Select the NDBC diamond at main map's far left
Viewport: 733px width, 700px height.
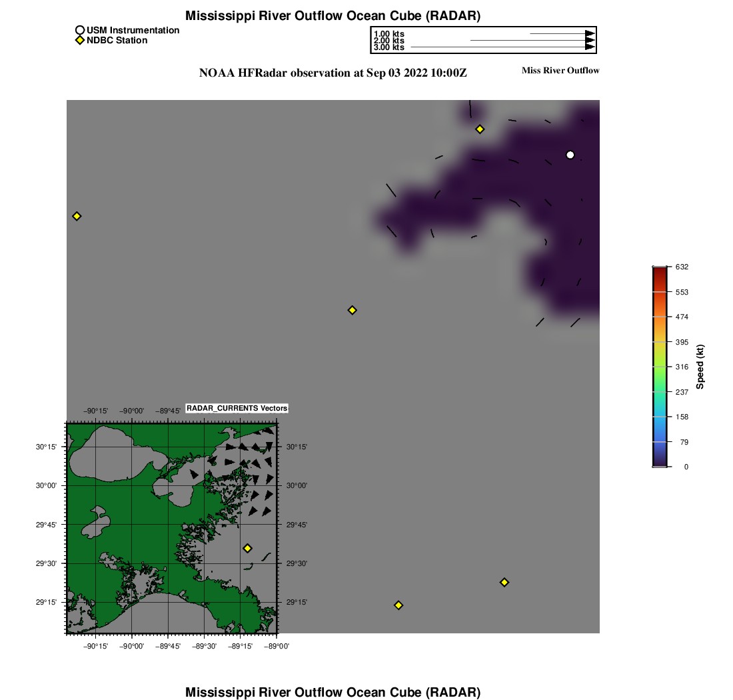pos(77,216)
